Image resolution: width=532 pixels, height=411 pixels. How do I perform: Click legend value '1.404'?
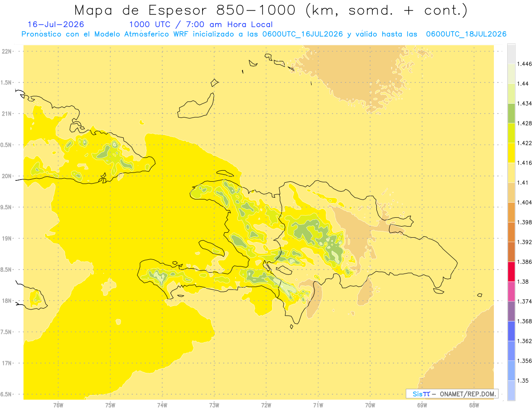click(524, 203)
